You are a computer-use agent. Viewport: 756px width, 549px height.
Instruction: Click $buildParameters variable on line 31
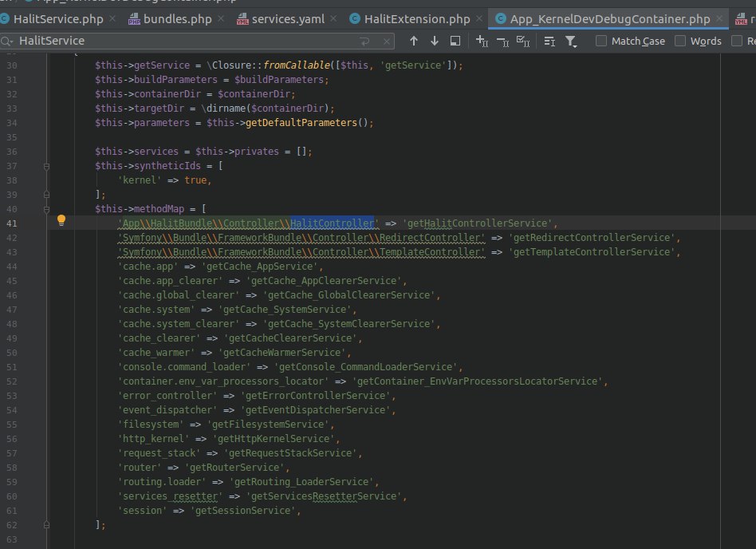coord(279,80)
